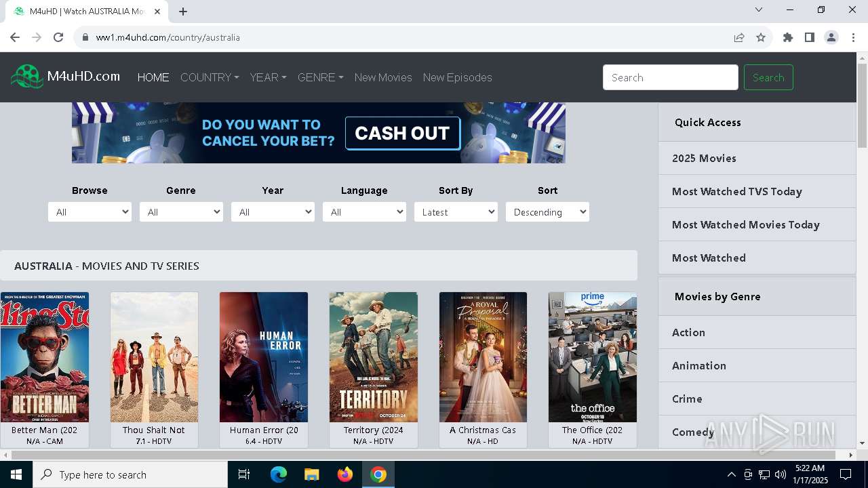Open the volume icon in system tray
This screenshot has height=488, width=868.
781,474
